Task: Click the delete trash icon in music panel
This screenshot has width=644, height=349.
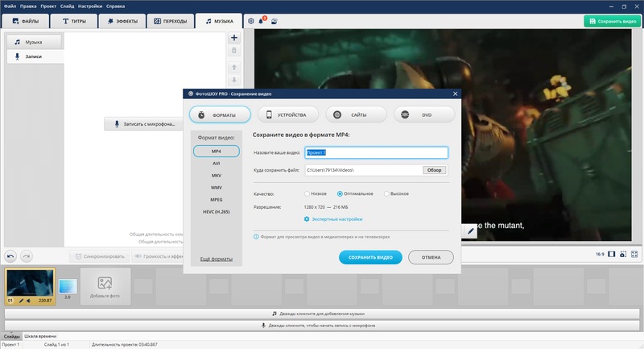Action: pos(234,51)
